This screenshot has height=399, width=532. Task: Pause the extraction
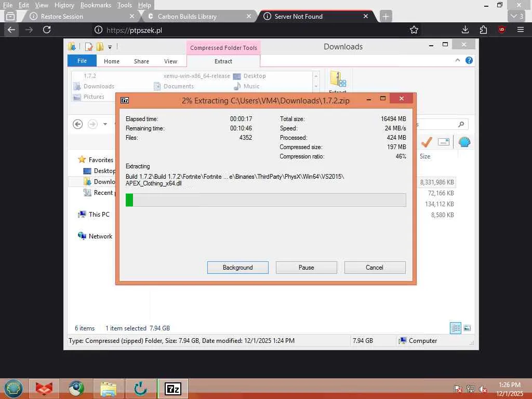(x=307, y=268)
